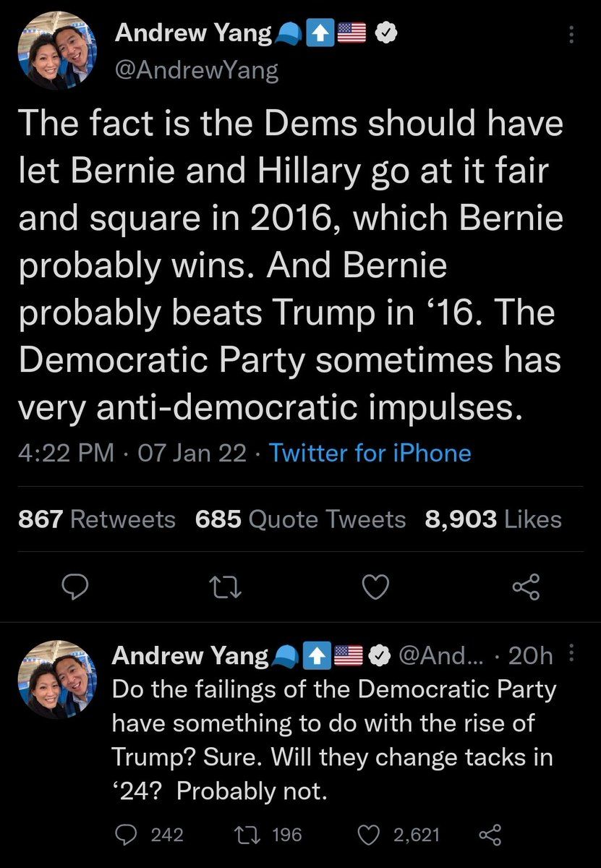
Task: Open more options on the 20h reply
Action: pos(572,654)
